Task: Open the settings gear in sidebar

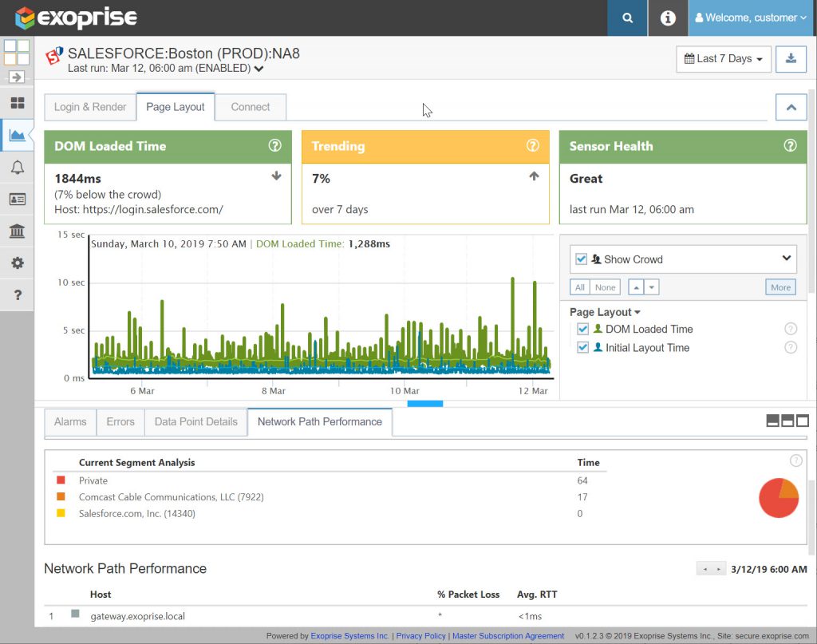Action: 18,263
